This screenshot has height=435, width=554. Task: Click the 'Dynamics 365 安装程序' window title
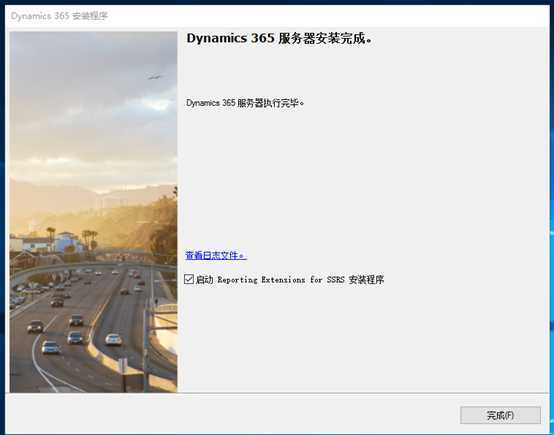[59, 16]
